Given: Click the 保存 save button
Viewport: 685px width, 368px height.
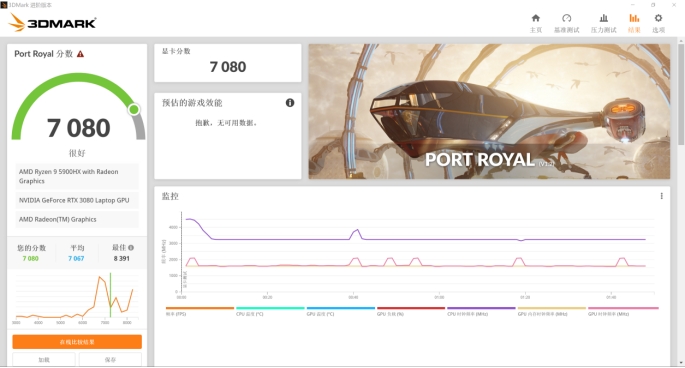Looking at the screenshot, I should point(110,359).
